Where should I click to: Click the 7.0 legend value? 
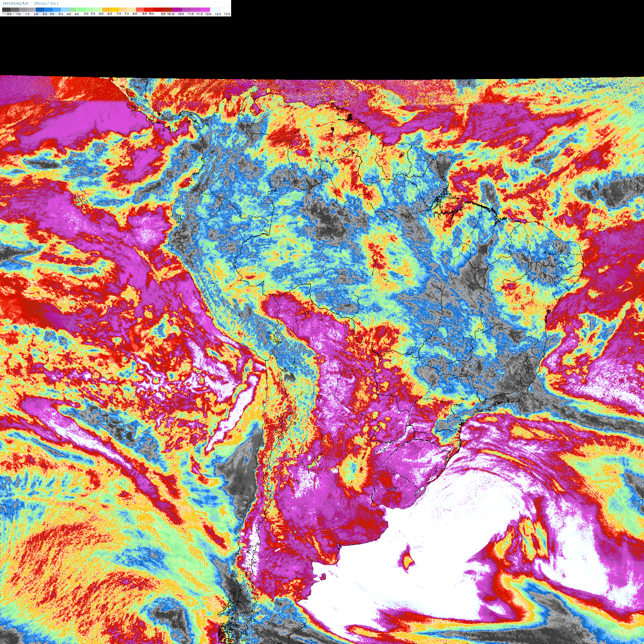[x=119, y=14]
